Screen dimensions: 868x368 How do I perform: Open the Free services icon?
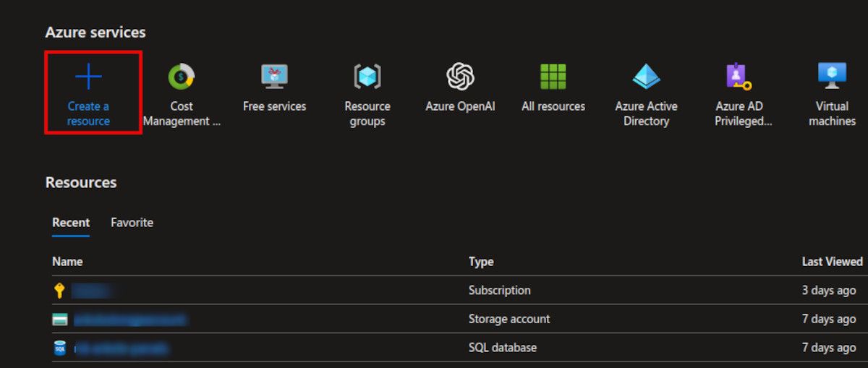(274, 76)
